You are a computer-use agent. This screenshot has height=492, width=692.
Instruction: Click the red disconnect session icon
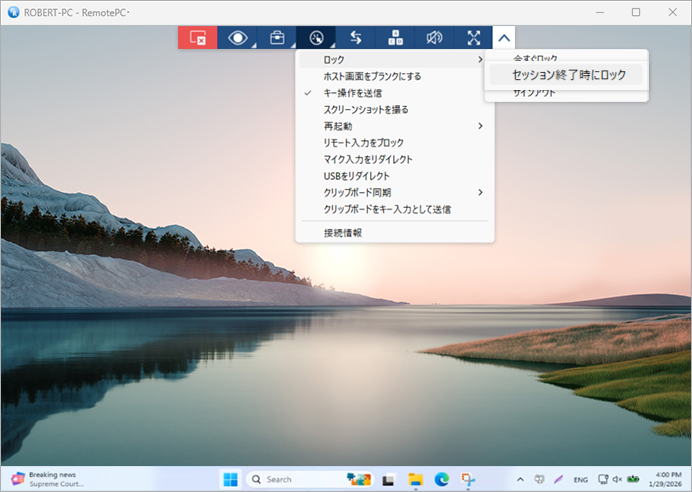pyautogui.click(x=198, y=38)
